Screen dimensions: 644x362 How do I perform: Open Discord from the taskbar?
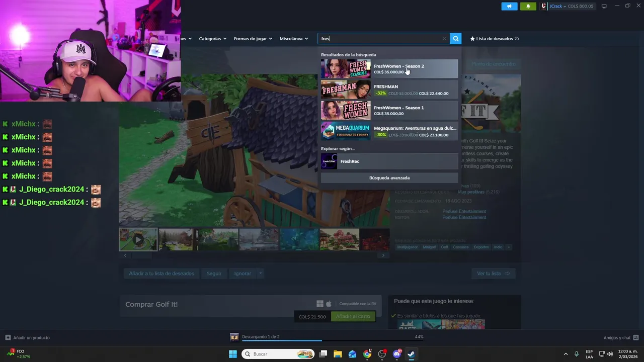tap(397, 354)
